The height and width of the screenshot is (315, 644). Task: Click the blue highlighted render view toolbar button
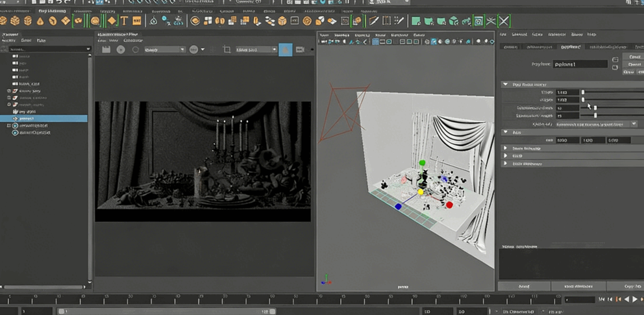pyautogui.click(x=285, y=50)
